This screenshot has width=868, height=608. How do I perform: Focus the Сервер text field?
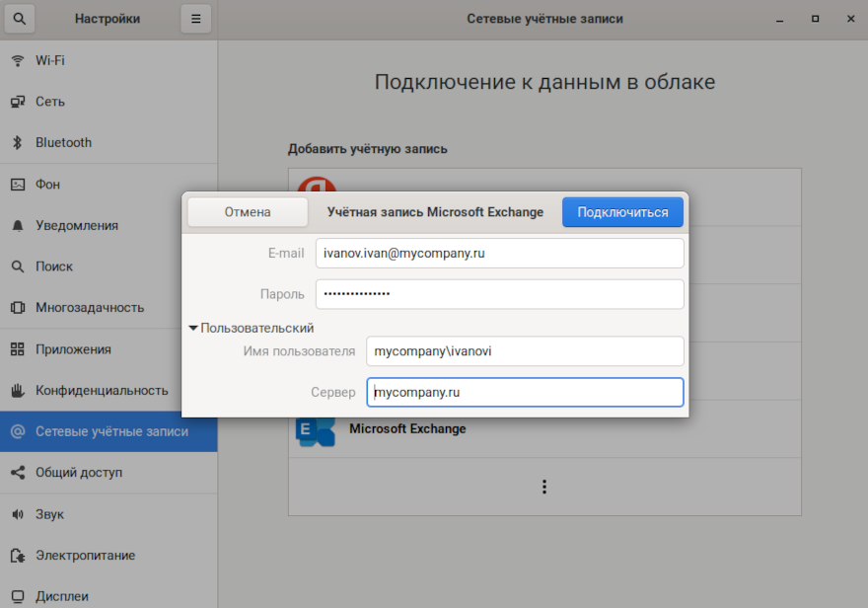tap(524, 392)
